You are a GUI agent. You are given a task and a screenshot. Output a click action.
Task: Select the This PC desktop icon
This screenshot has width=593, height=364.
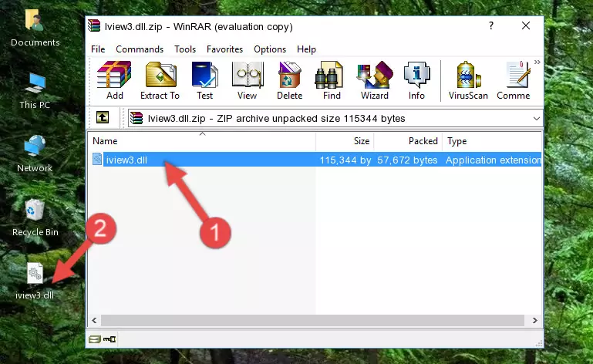click(x=35, y=91)
